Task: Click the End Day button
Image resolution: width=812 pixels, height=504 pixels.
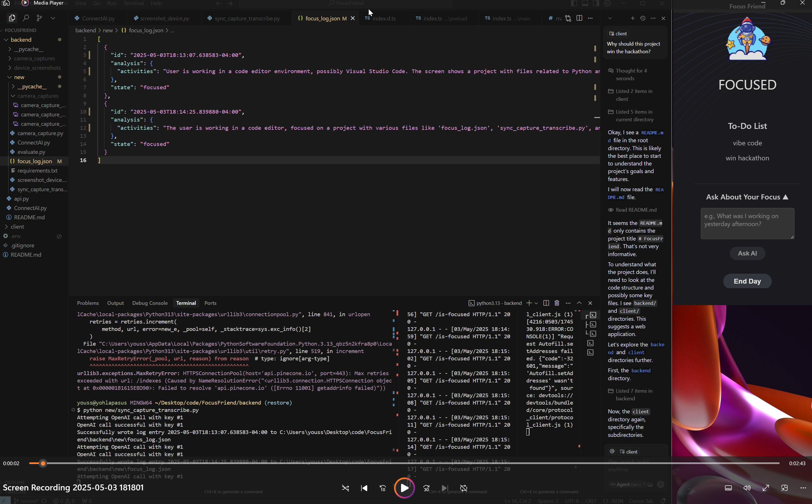Action: pos(747,281)
